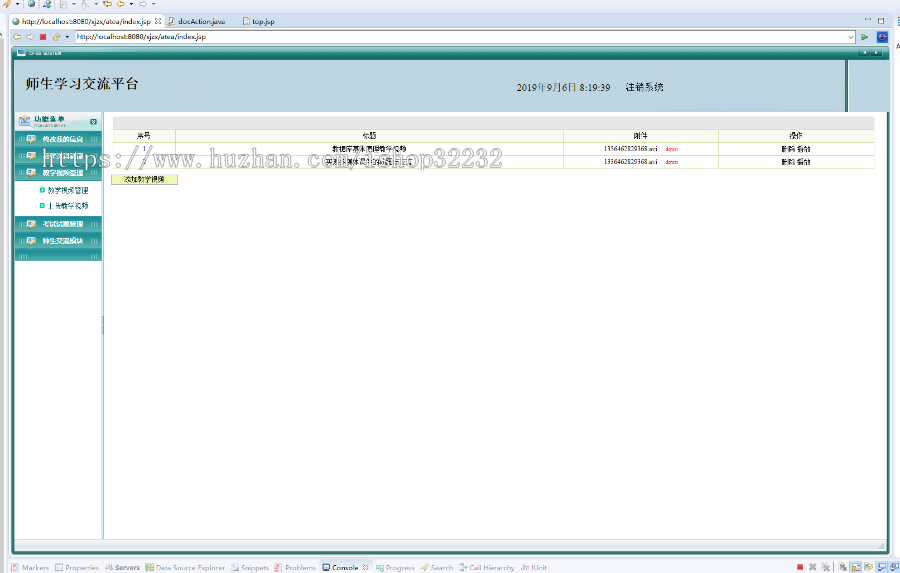The width and height of the screenshot is (900, 573).
Task: Open forward navigation history dropdown in toolbar
Action: (153, 4)
